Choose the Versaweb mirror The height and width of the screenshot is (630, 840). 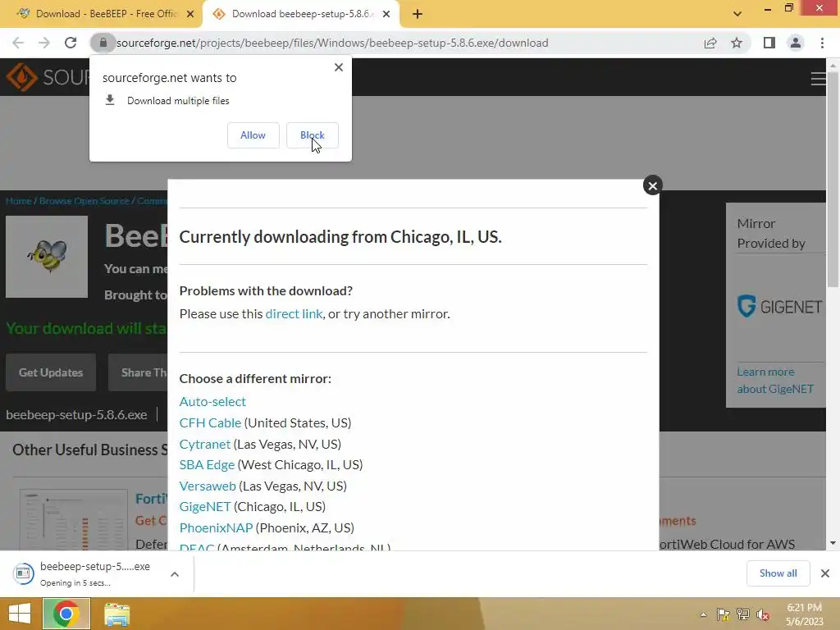(x=208, y=486)
